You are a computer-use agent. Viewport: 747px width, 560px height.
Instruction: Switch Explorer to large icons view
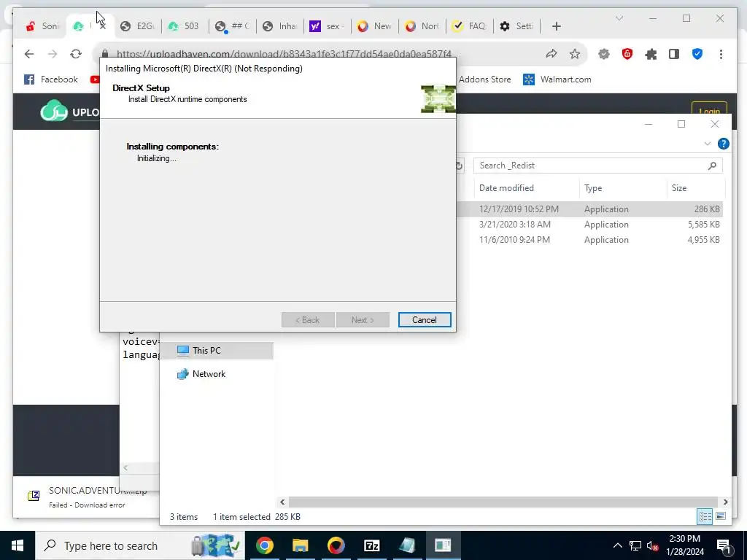(721, 516)
